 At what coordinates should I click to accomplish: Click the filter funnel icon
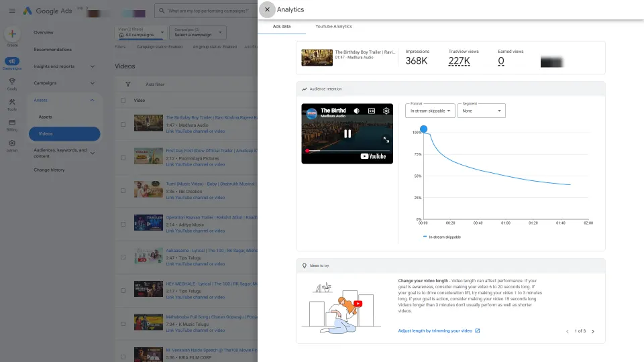[127, 84]
